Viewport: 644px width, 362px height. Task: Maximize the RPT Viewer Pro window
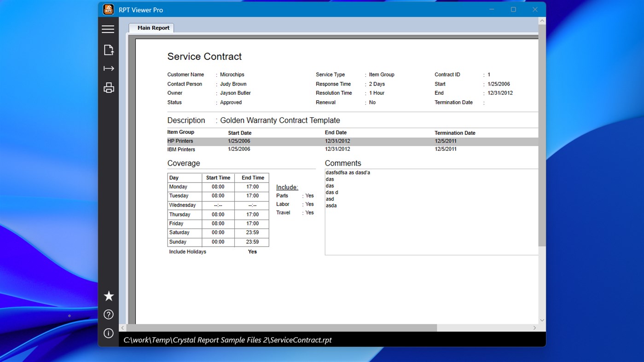coord(513,10)
